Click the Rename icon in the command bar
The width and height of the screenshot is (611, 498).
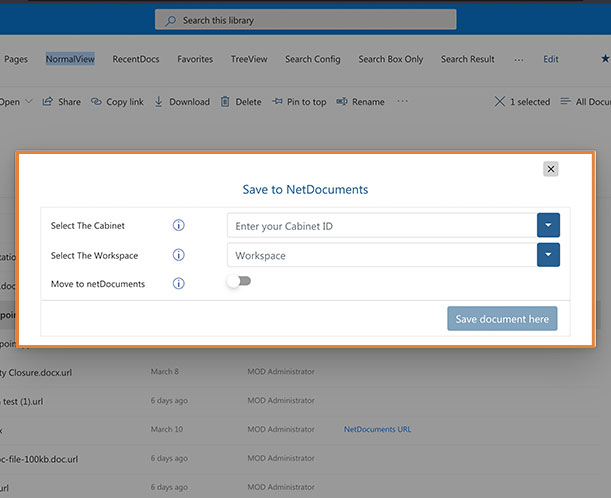342,102
